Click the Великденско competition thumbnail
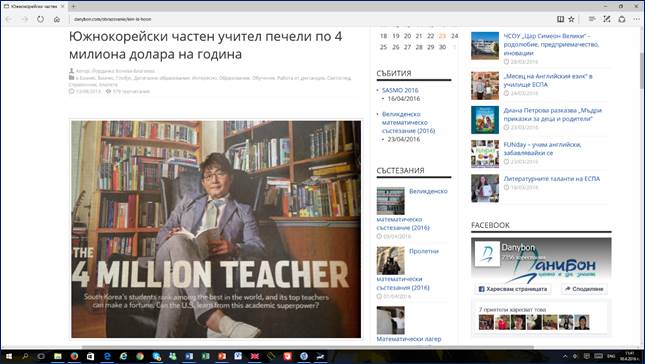Screen dimensions: 645x364 pyautogui.click(x=390, y=201)
